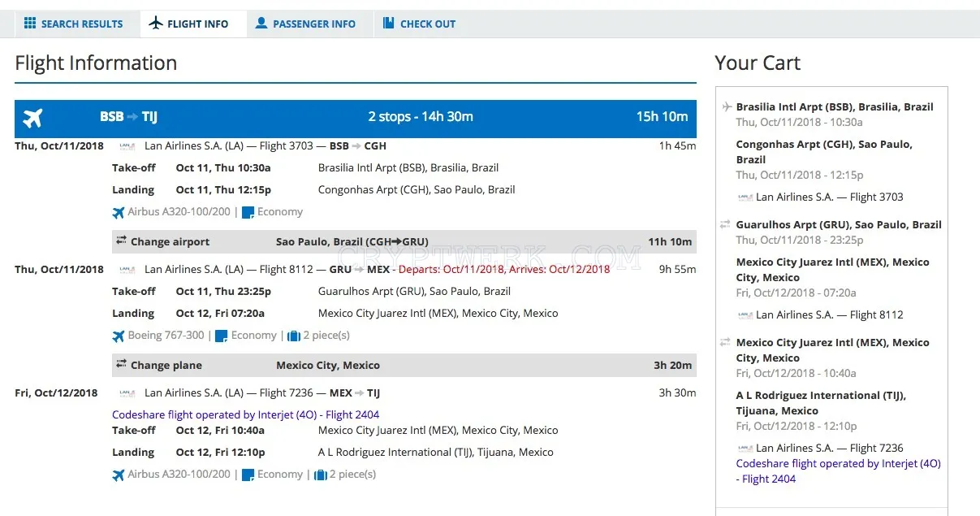Screen dimensions: 980x516
Task: Open the Codeshare Interjet link in Your Cart
Action: tap(838, 471)
